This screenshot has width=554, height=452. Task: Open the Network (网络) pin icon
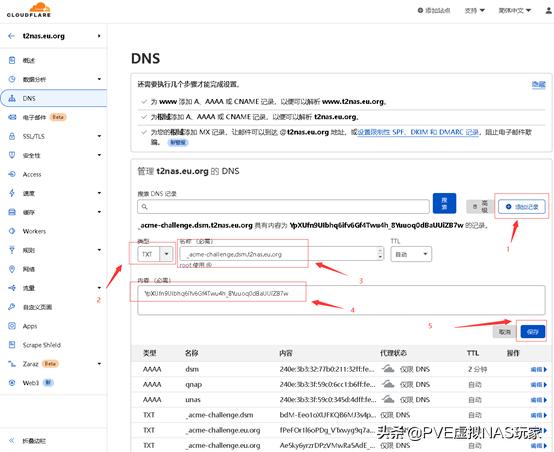(x=12, y=269)
